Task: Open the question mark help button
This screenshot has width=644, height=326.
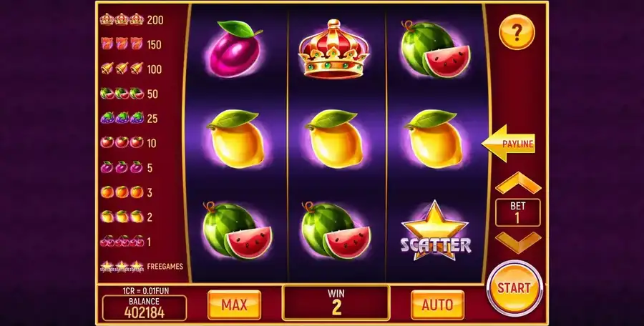Action: pos(517,32)
